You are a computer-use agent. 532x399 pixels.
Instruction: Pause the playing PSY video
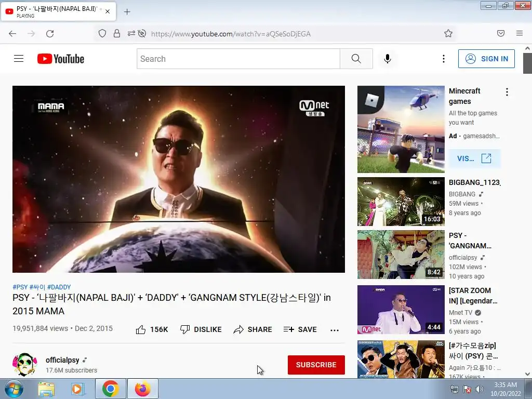coord(179,179)
